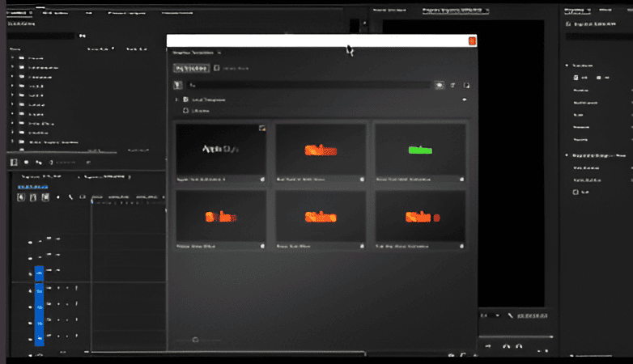This screenshot has height=364, width=633.
Task: Click the filter icon left of search field
Action: click(x=178, y=84)
